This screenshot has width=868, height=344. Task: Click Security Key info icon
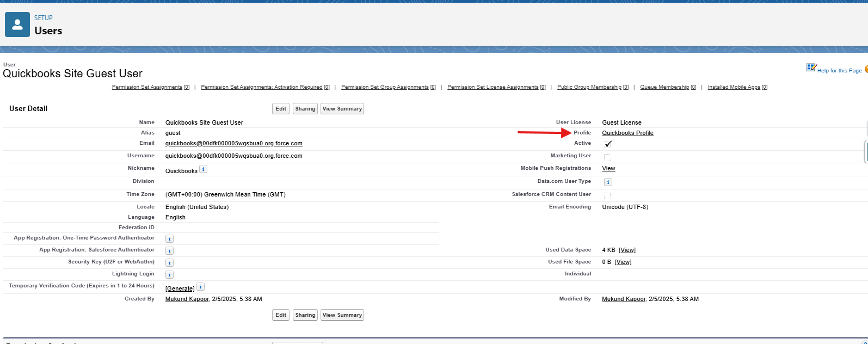coord(169,263)
